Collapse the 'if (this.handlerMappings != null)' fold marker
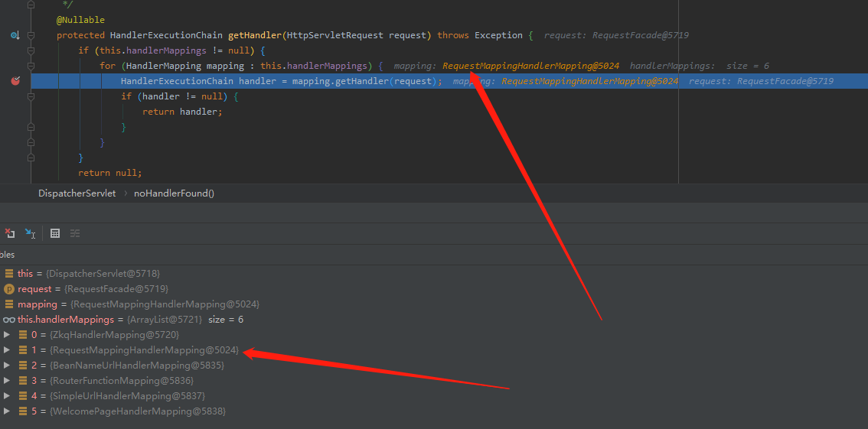This screenshot has height=429, width=868. (x=31, y=51)
